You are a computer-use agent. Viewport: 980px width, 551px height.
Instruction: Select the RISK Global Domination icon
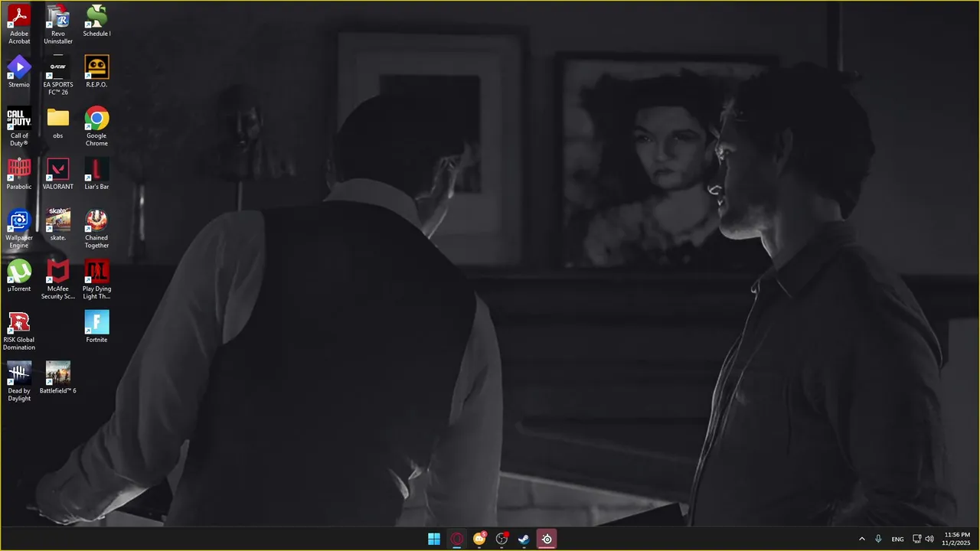(x=19, y=331)
